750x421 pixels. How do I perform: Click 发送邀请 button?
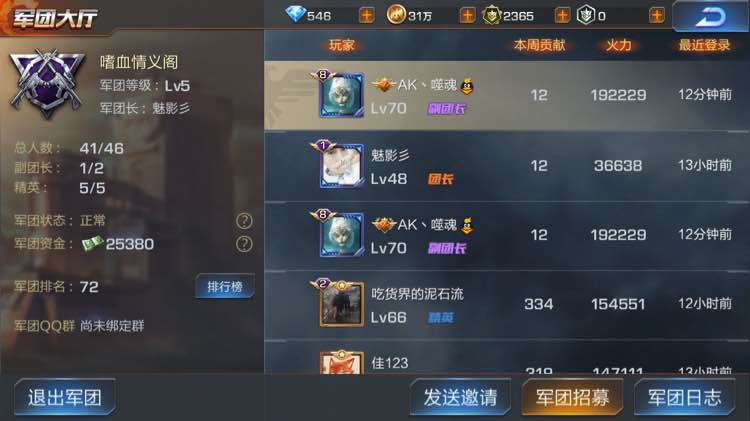460,397
